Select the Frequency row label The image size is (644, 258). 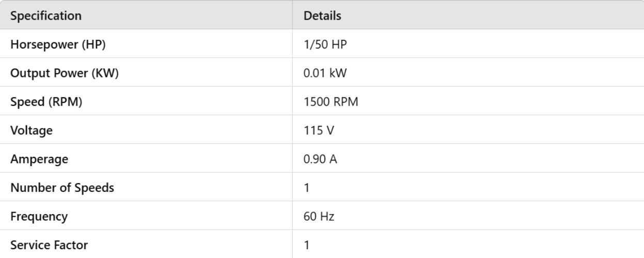tap(39, 217)
